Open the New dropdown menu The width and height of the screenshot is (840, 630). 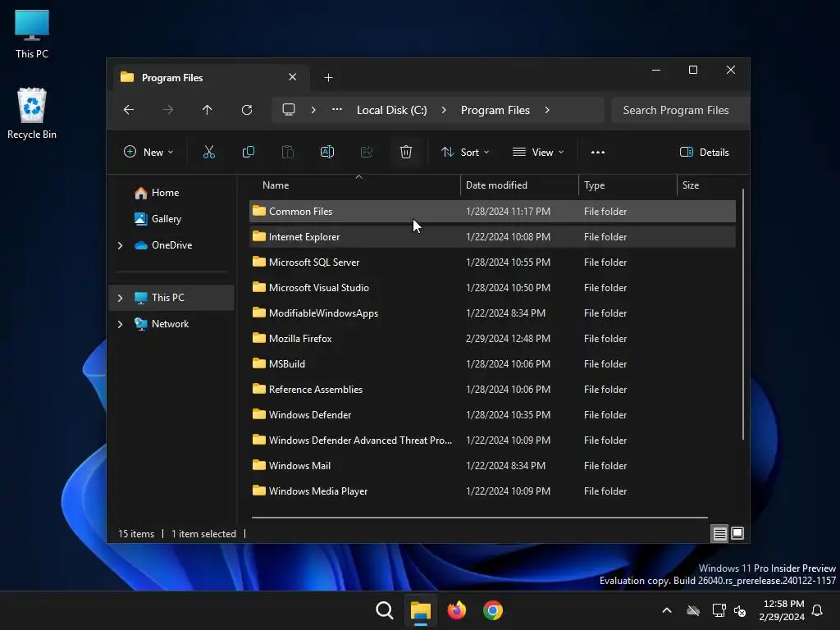148,152
